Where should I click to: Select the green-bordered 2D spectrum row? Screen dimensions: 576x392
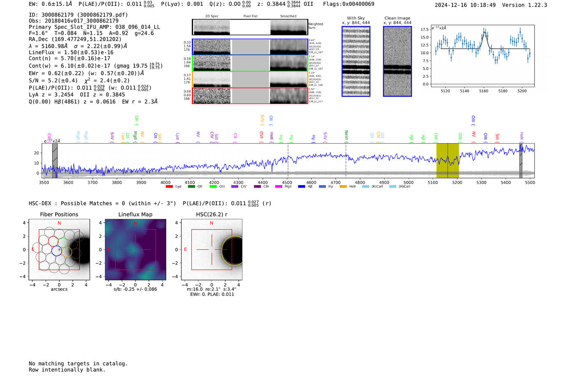point(250,63)
